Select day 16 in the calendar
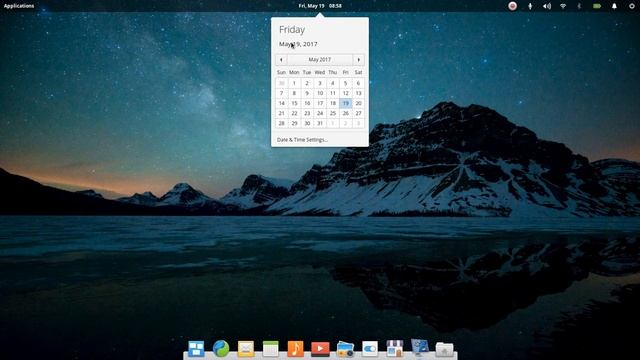 [307, 103]
